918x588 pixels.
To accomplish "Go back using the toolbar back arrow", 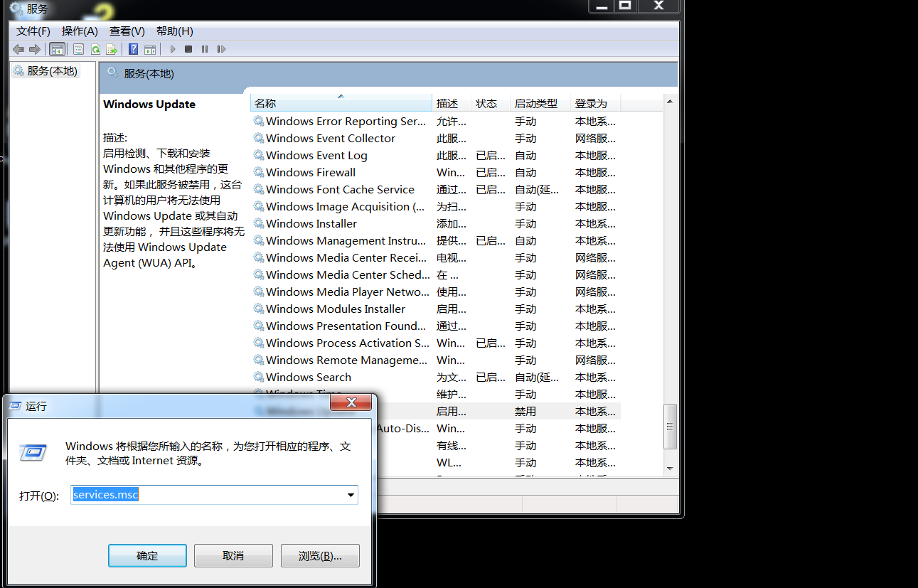I will (18, 49).
